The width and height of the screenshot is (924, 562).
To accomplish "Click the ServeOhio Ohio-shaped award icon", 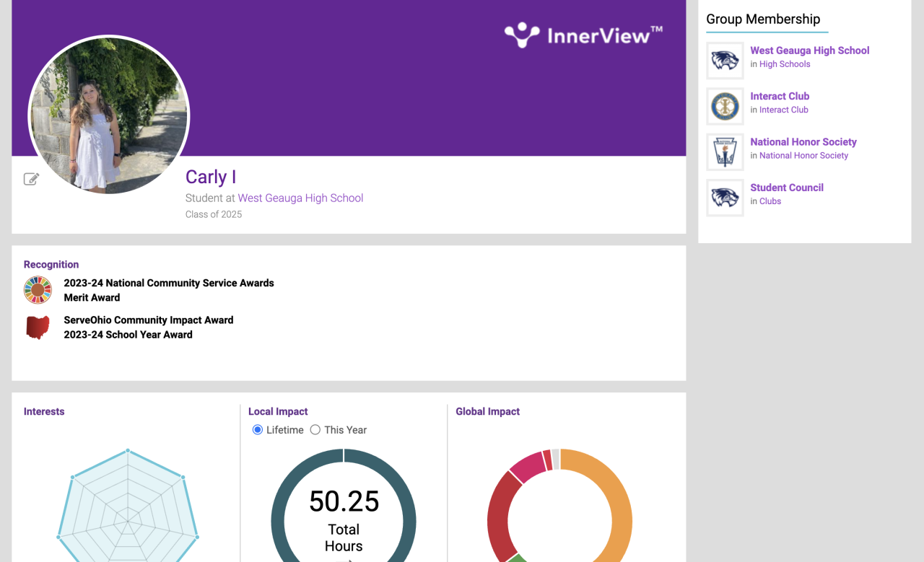I will (38, 327).
